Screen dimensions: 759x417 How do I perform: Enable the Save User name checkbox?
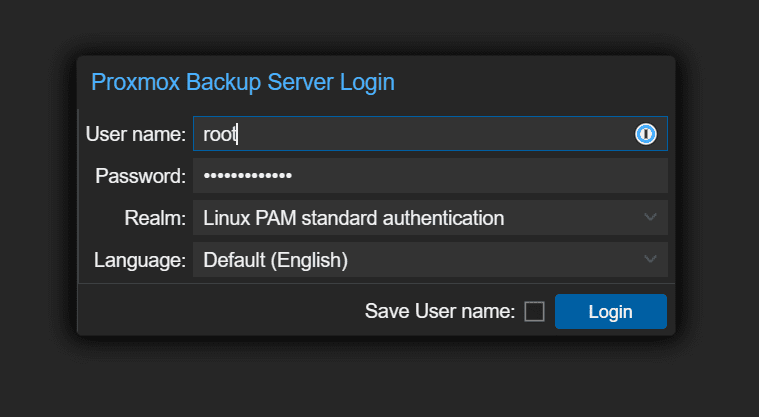coord(535,312)
